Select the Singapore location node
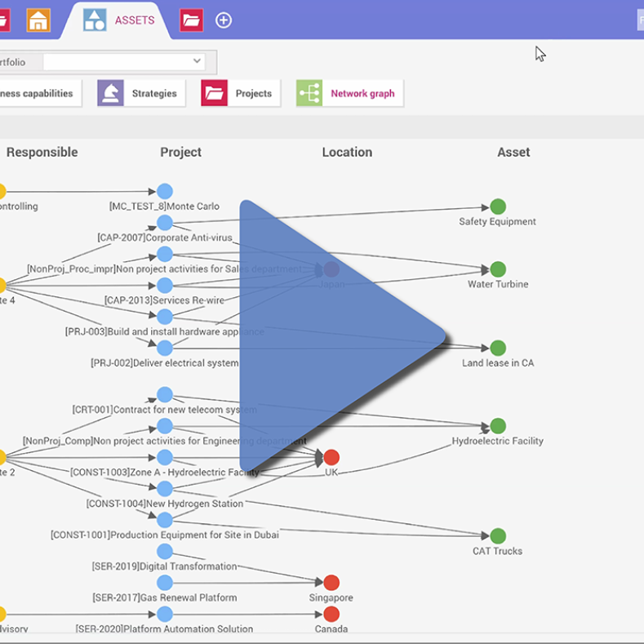This screenshot has height=644, width=644. (331, 583)
